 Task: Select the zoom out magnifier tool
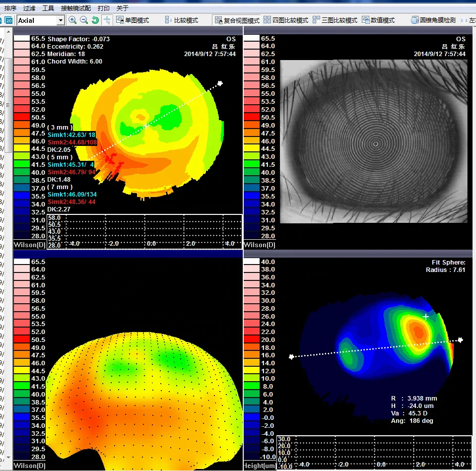pyautogui.click(x=83, y=20)
